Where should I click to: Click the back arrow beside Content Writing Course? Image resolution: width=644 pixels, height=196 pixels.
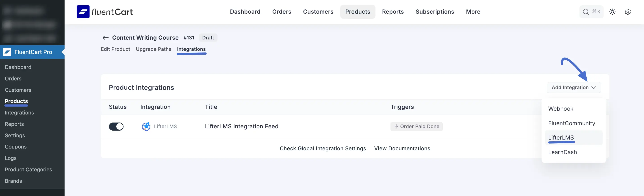tap(106, 38)
